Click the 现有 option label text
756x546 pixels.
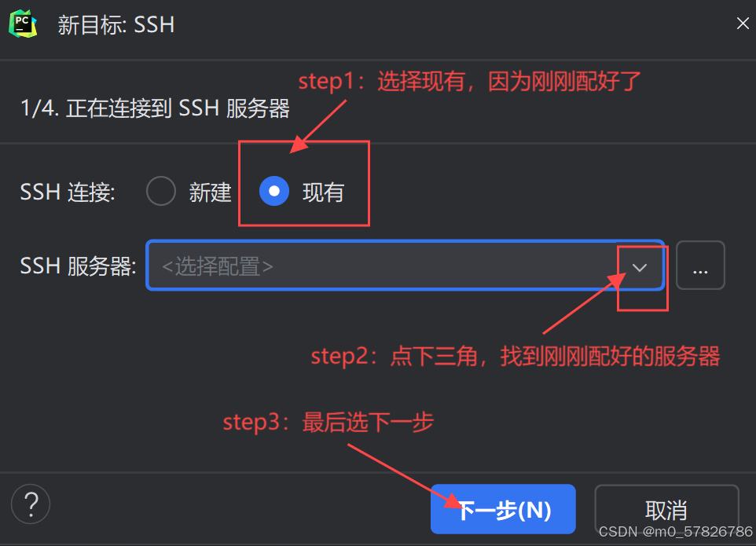click(323, 192)
